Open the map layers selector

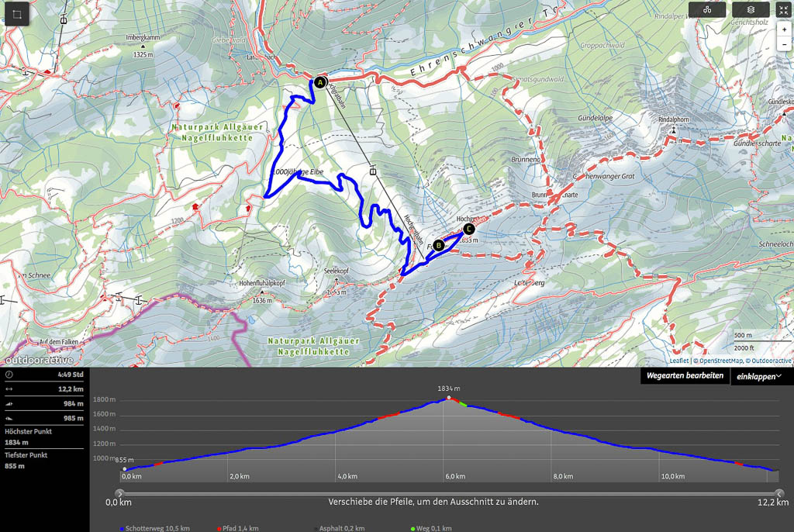[751, 10]
